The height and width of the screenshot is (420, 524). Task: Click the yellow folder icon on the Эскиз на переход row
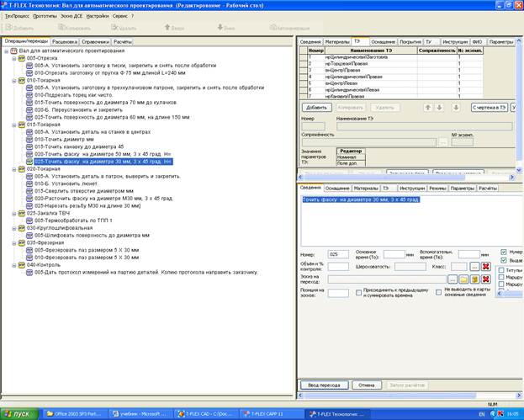click(x=463, y=279)
